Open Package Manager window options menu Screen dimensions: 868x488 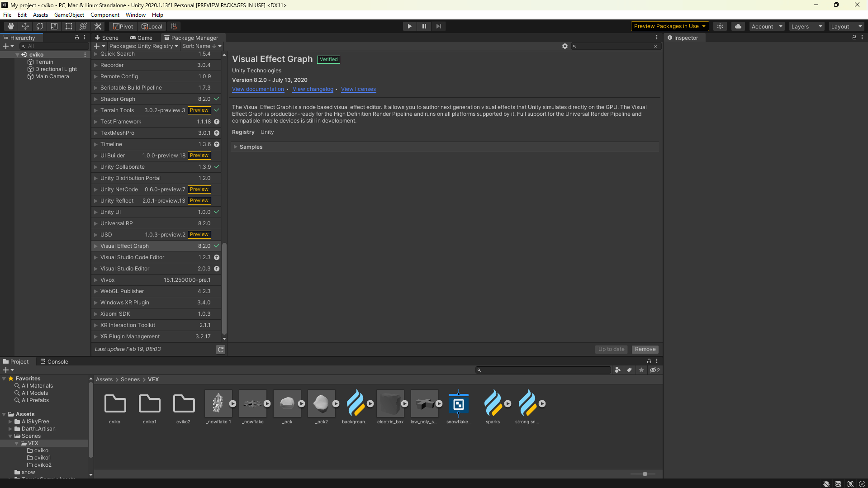[657, 38]
